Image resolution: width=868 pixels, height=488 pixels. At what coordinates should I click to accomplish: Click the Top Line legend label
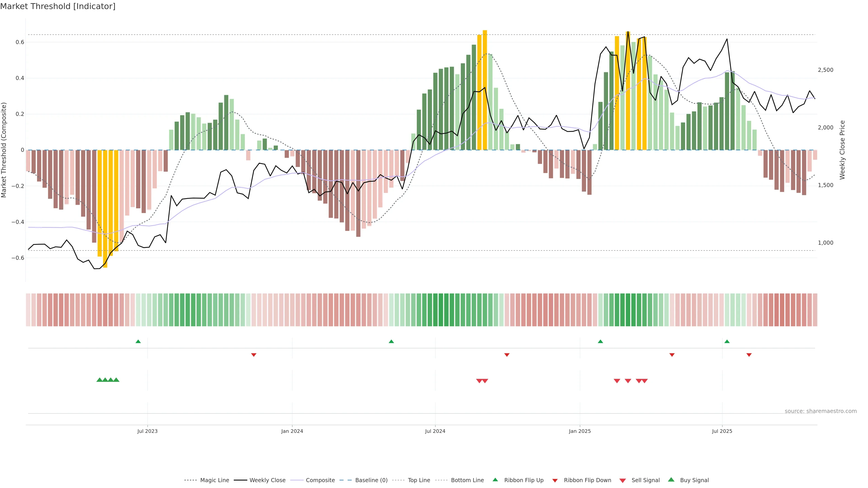coord(419,480)
